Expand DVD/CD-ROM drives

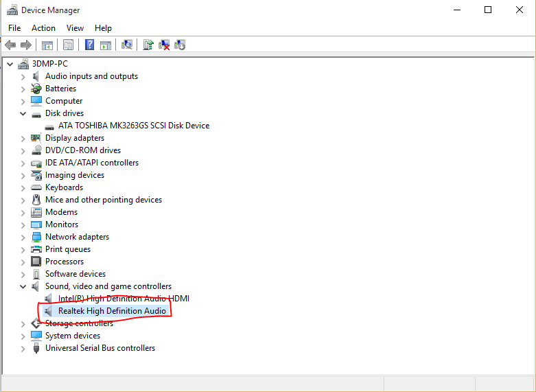(23, 151)
